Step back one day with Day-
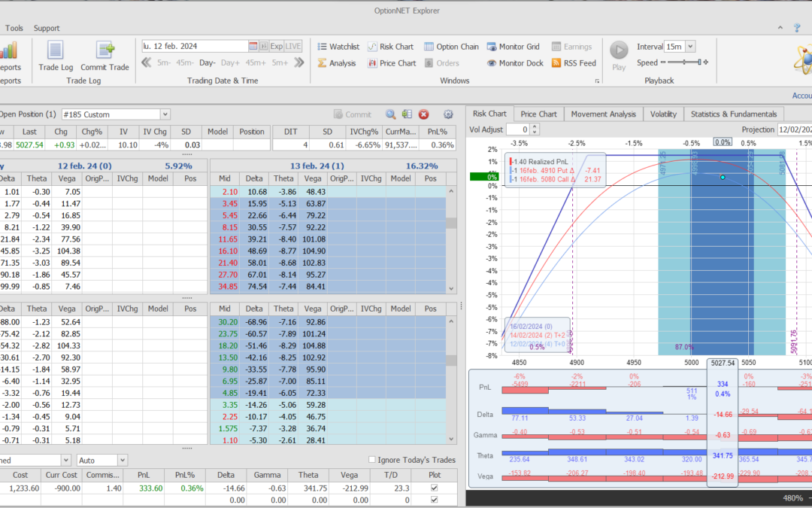The image size is (812, 508). pos(207,63)
